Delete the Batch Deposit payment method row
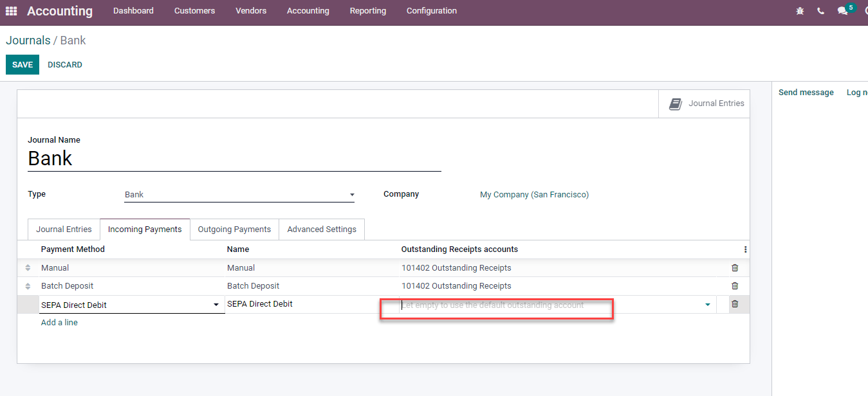Screen dimensions: 868x396 point(734,285)
